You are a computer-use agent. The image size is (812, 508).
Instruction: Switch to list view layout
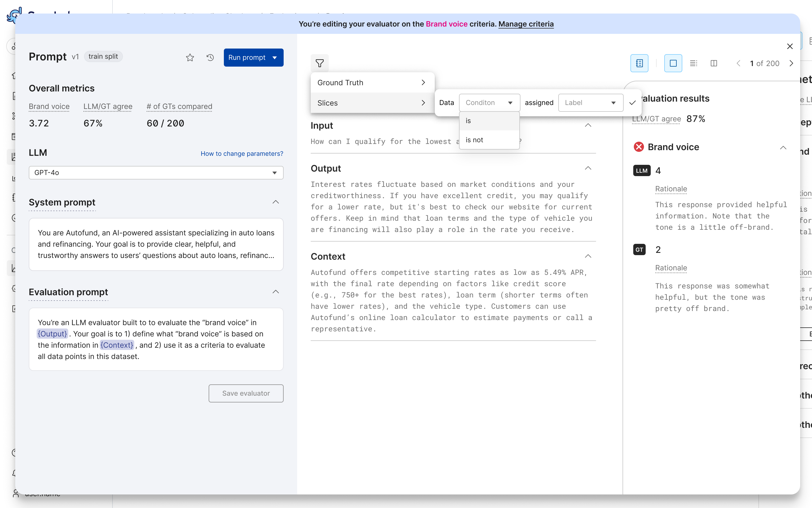(x=694, y=63)
